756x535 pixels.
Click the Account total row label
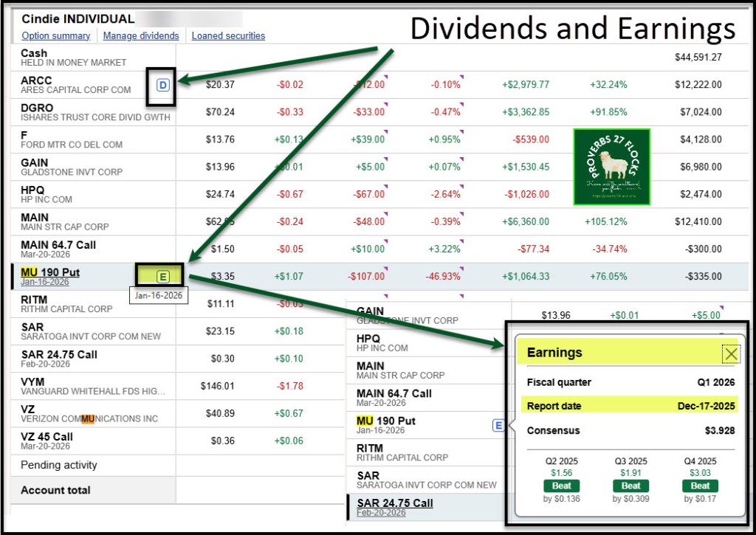pyautogui.click(x=55, y=490)
